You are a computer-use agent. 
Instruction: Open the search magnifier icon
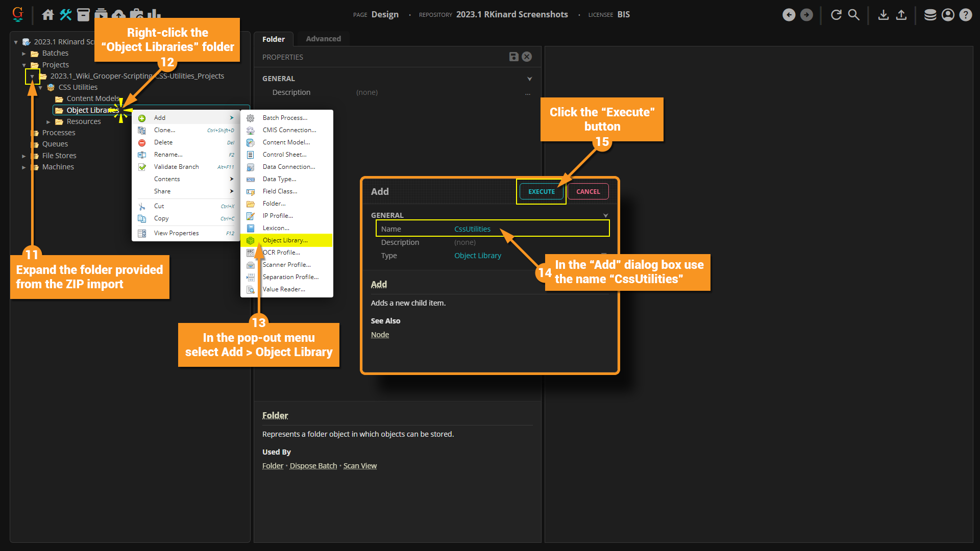click(854, 15)
